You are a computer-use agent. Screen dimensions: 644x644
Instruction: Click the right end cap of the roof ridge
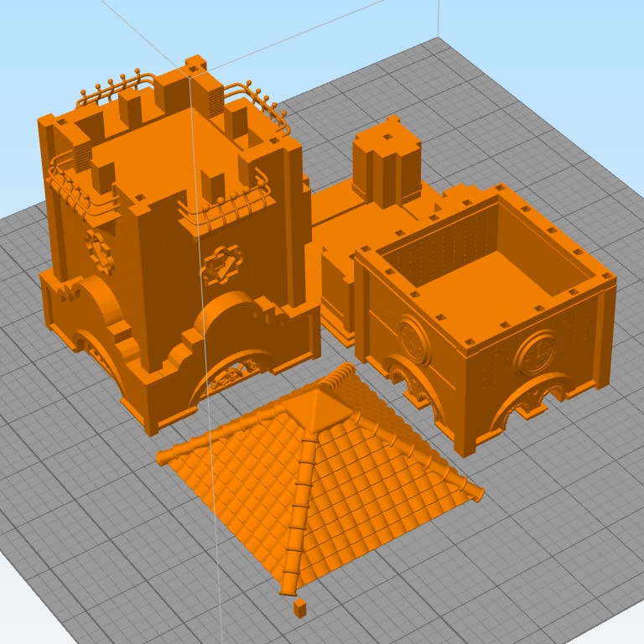point(478,494)
